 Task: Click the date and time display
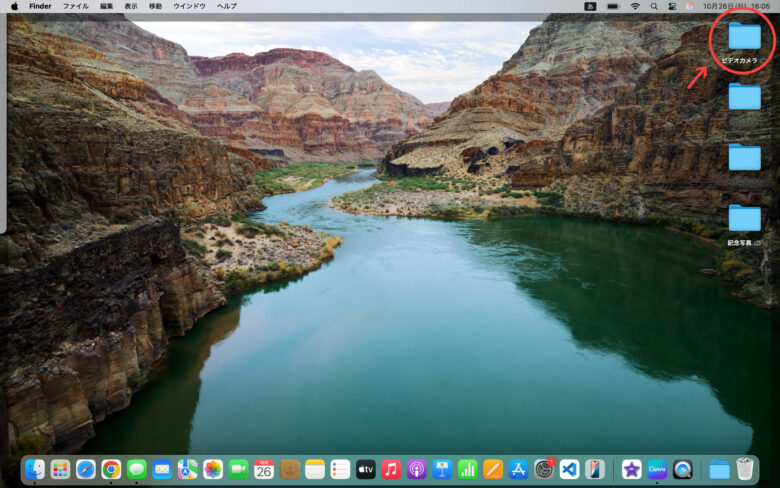pyautogui.click(x=736, y=6)
